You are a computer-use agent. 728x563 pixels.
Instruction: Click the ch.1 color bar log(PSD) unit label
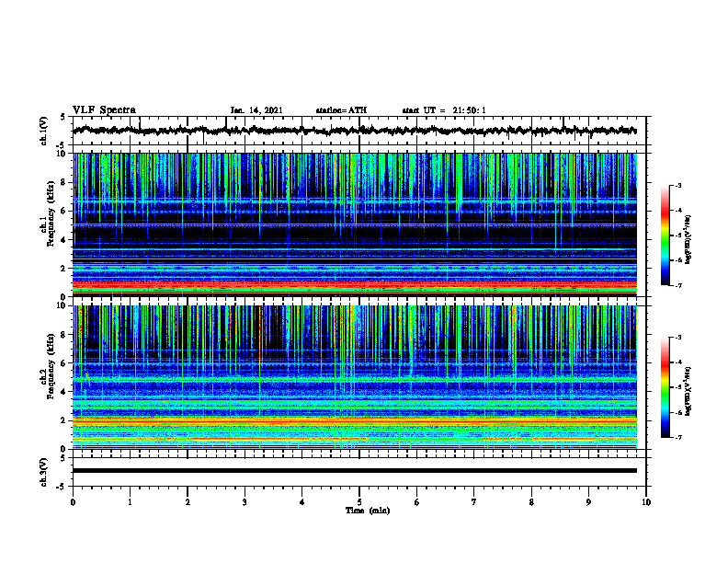688,239
